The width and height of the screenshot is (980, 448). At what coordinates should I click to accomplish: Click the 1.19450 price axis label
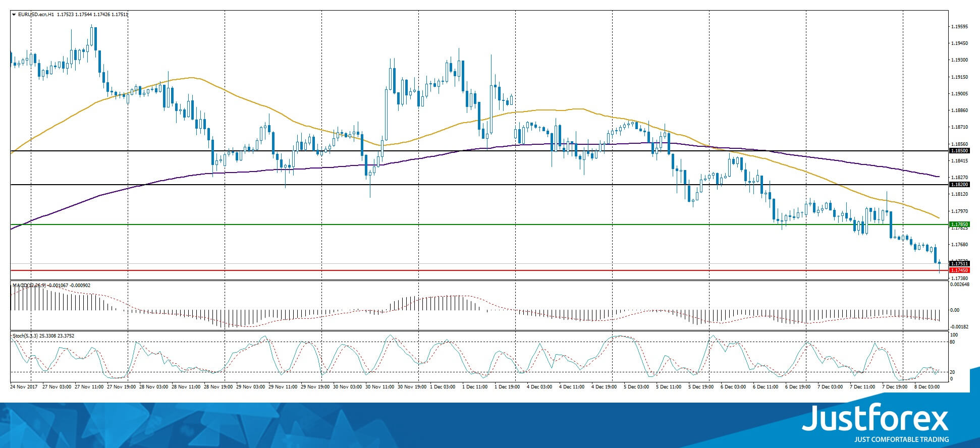pyautogui.click(x=959, y=43)
